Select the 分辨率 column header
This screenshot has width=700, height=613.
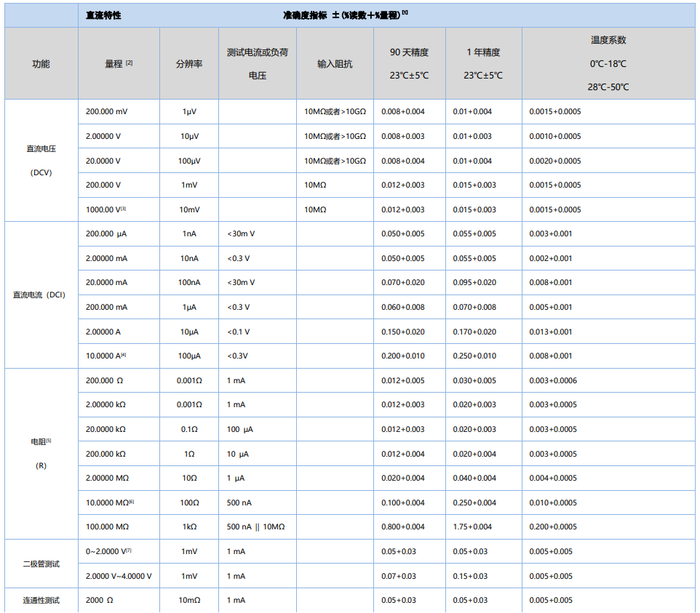188,64
